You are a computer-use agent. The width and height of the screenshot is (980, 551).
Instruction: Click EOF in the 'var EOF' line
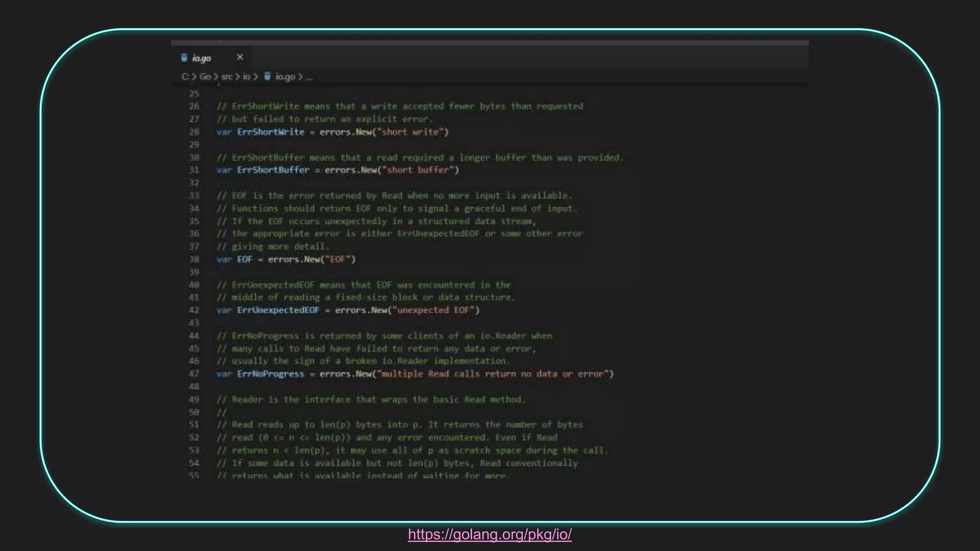point(245,259)
